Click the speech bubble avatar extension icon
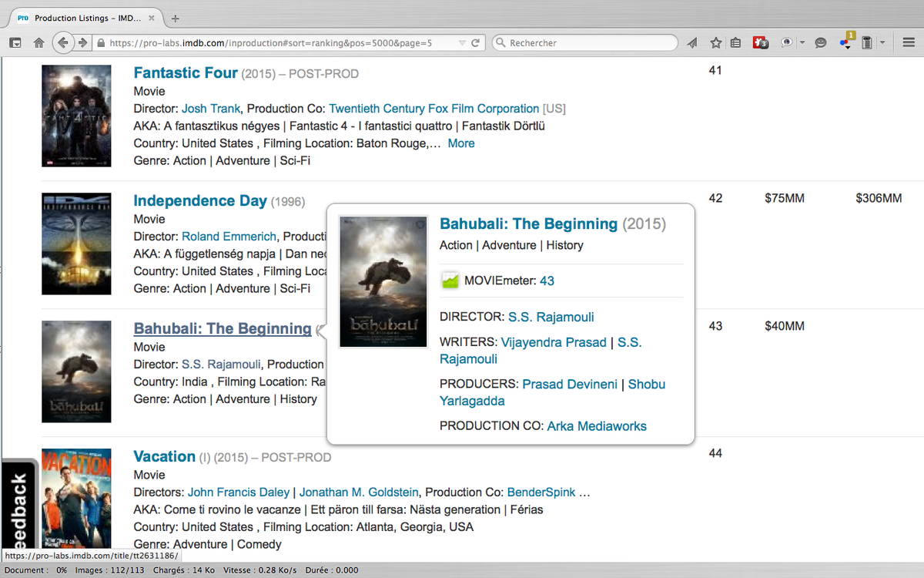Viewport: 924px width, 578px height. coord(786,43)
